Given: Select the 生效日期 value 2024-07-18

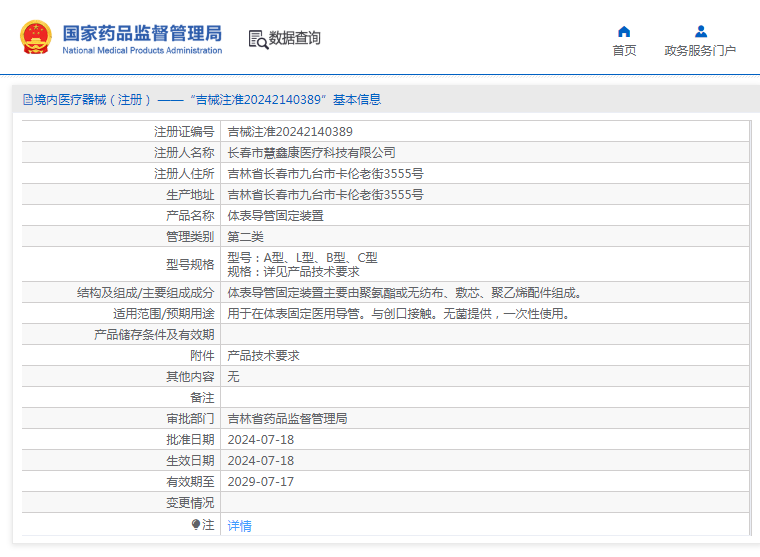Looking at the screenshot, I should click(x=261, y=461).
